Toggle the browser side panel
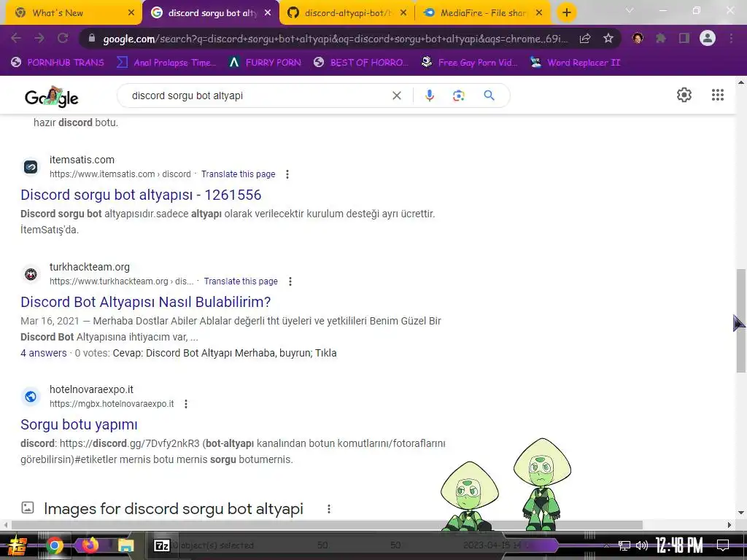Viewport: 747px width, 560px height. pyautogui.click(x=684, y=38)
